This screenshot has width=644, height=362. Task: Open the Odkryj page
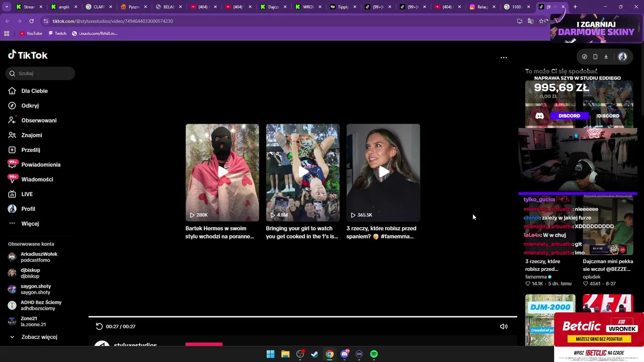coord(30,106)
